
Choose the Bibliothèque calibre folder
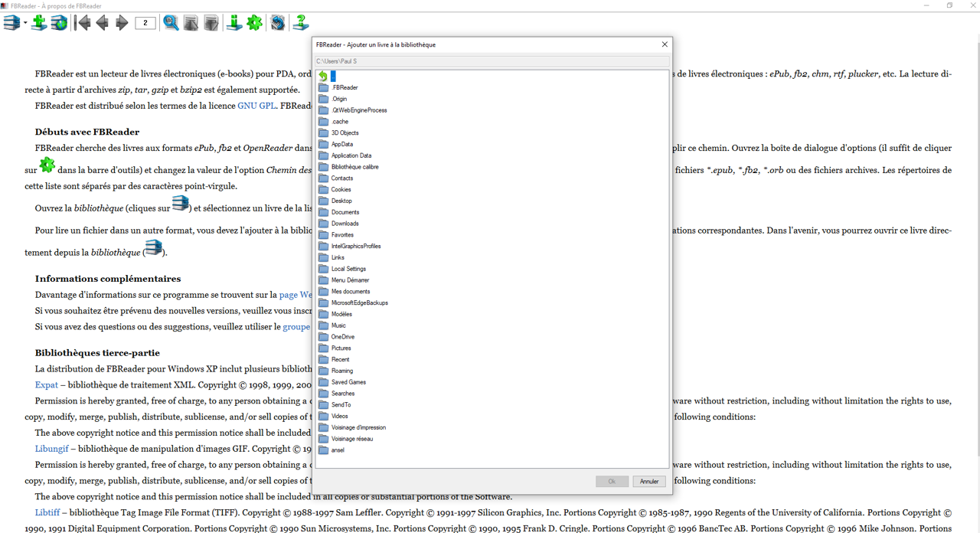point(354,167)
